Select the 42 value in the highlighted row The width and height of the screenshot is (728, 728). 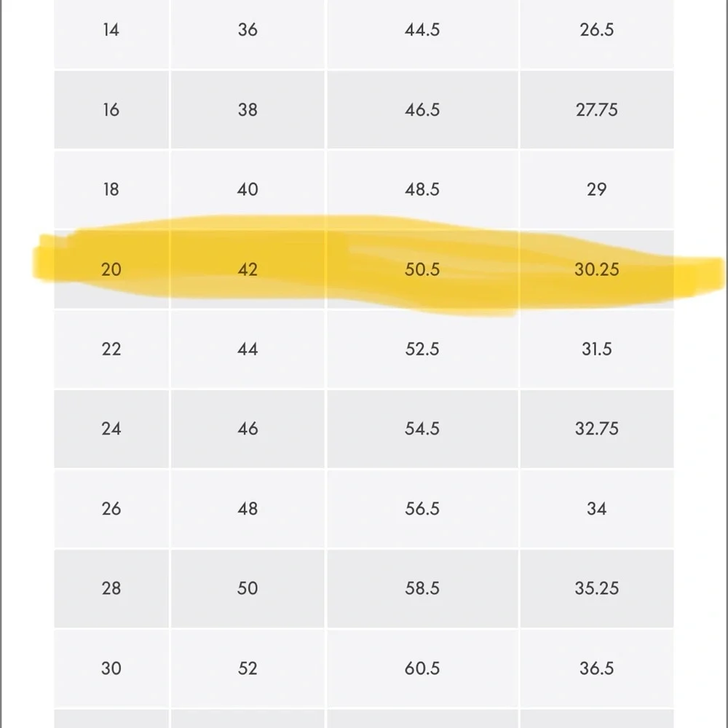(248, 269)
